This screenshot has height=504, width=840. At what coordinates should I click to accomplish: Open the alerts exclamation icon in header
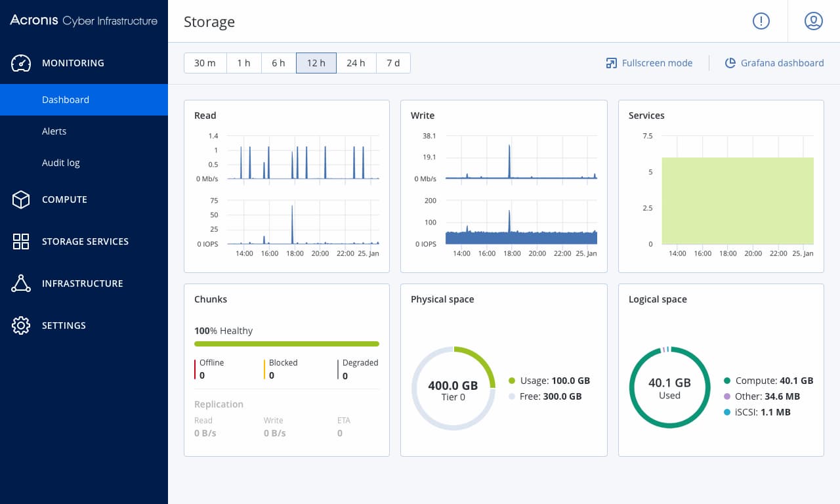click(x=761, y=21)
